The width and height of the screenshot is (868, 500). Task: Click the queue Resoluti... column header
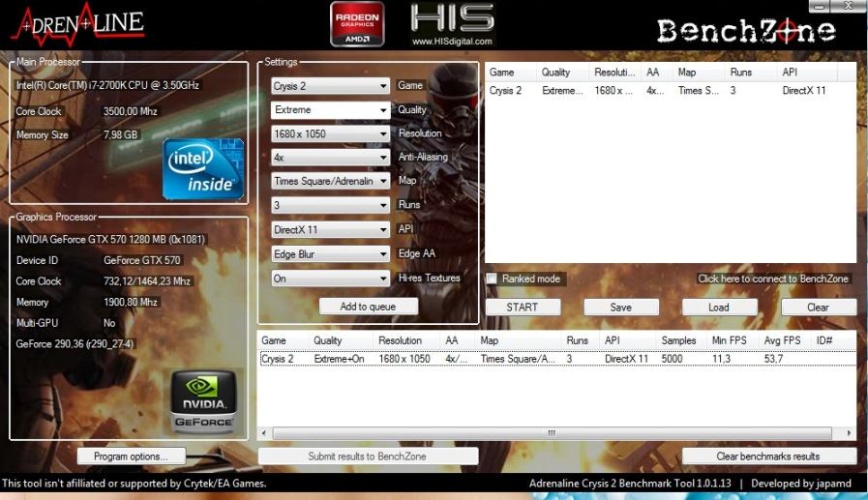tap(614, 73)
